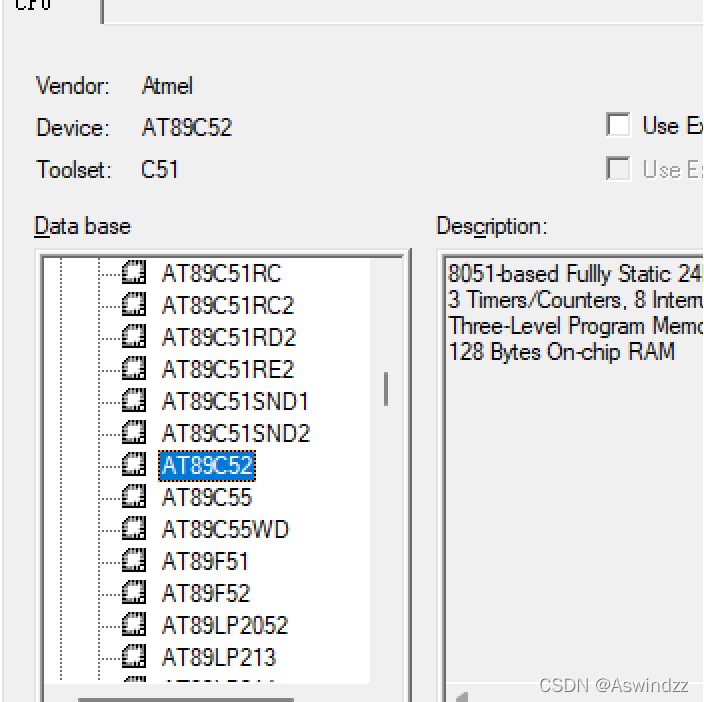Click the vertical scrollbar of device list
The width and height of the screenshot is (704, 702).
(386, 389)
